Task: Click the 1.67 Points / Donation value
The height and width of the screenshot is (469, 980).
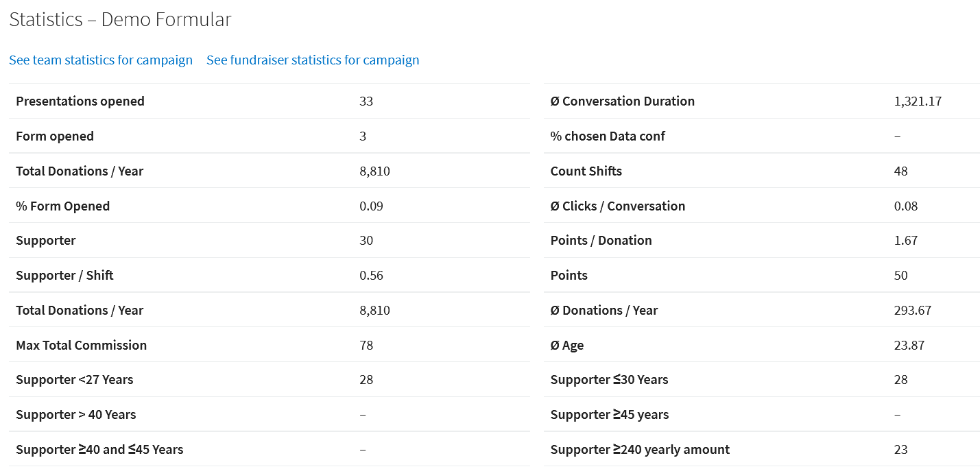Action: 906,240
